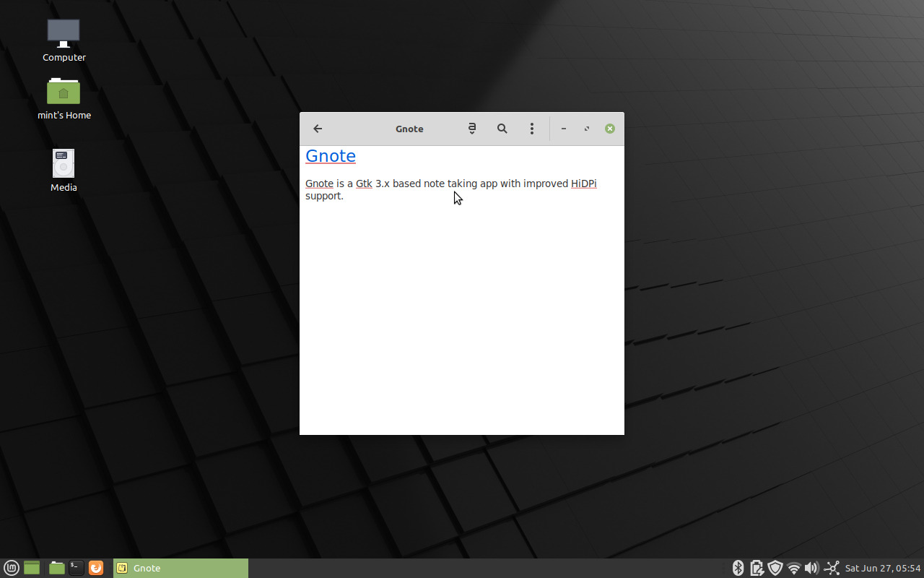Go back using the header back arrow
The height and width of the screenshot is (578, 924).
pos(318,129)
